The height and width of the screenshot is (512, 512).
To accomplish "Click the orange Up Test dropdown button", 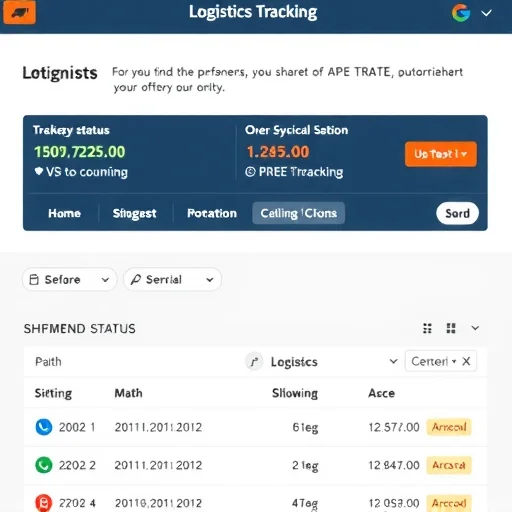I will [441, 154].
